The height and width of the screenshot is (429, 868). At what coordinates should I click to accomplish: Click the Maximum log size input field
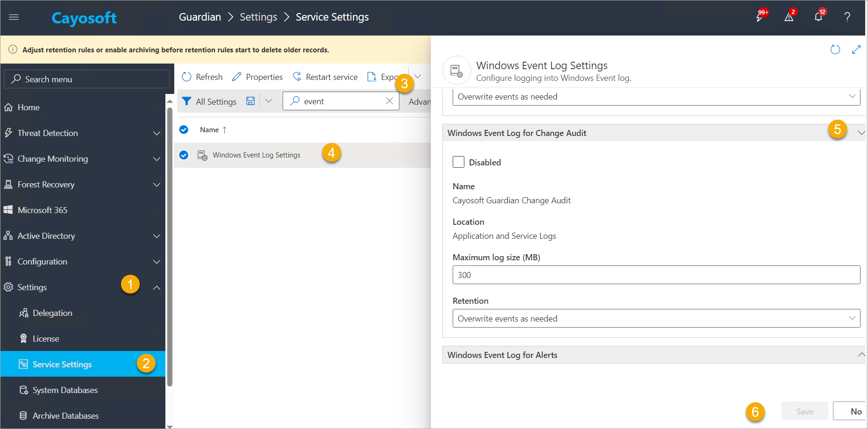(x=656, y=275)
